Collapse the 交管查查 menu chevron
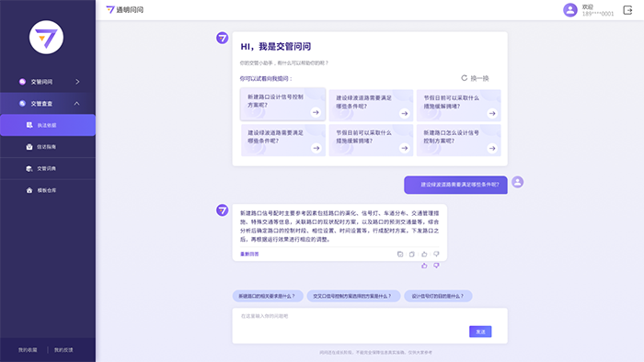 pos(76,103)
